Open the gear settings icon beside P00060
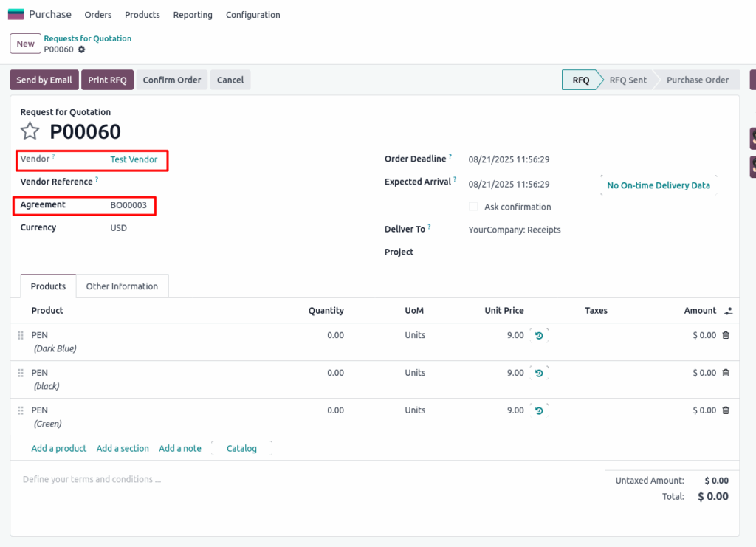Viewport: 756px width, 547px height. click(81, 49)
